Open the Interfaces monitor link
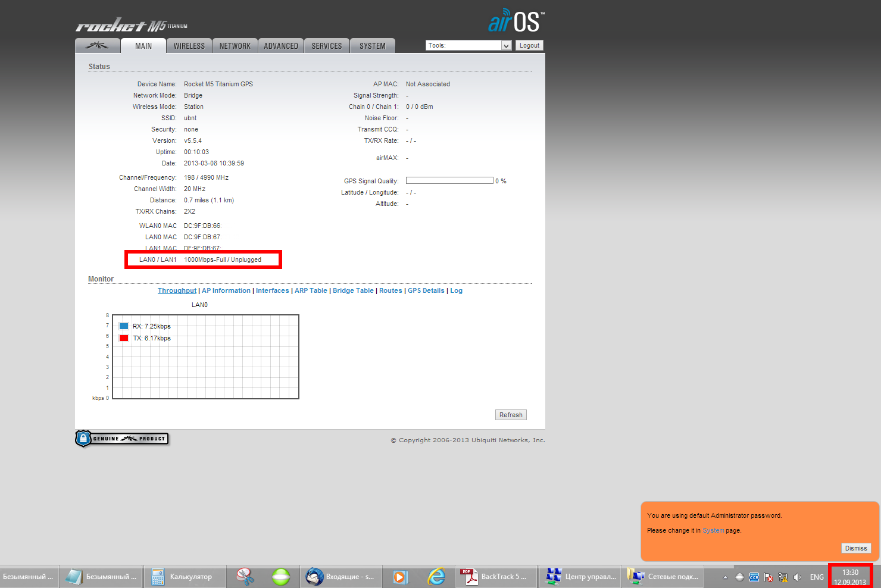 click(273, 290)
